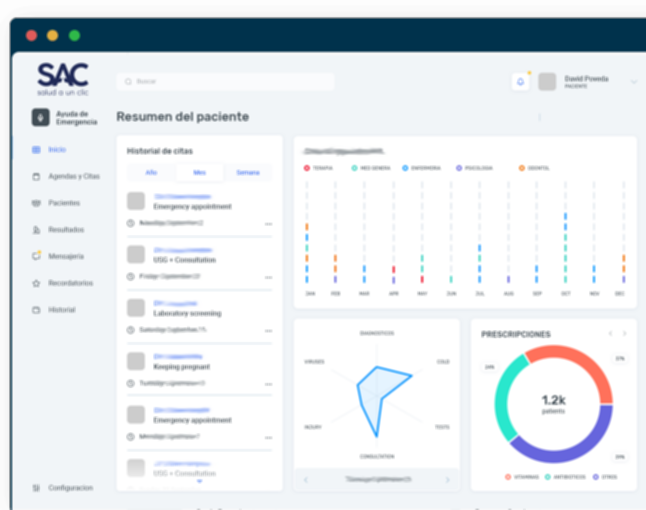Open the Recordatorios section
This screenshot has width=646, height=510.
(x=70, y=283)
